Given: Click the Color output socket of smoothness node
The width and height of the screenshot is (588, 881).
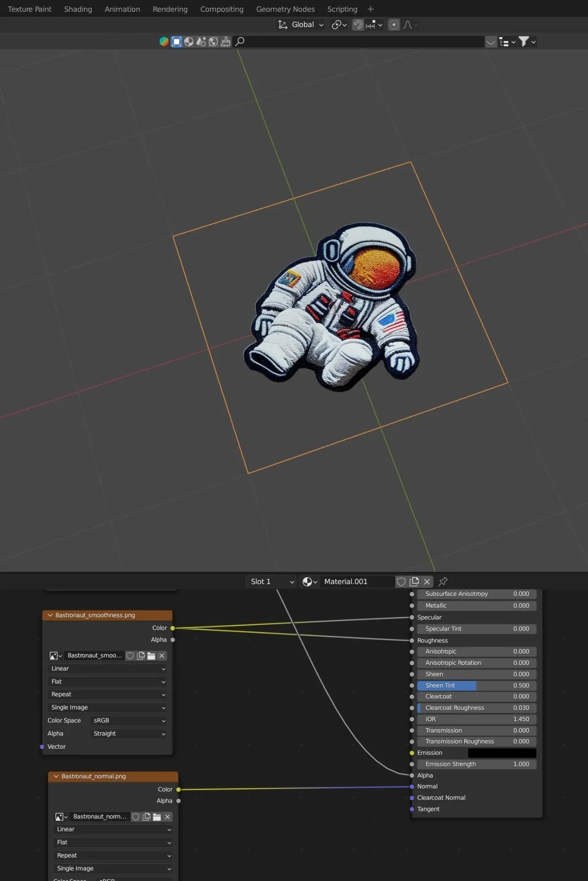Looking at the screenshot, I should (172, 628).
